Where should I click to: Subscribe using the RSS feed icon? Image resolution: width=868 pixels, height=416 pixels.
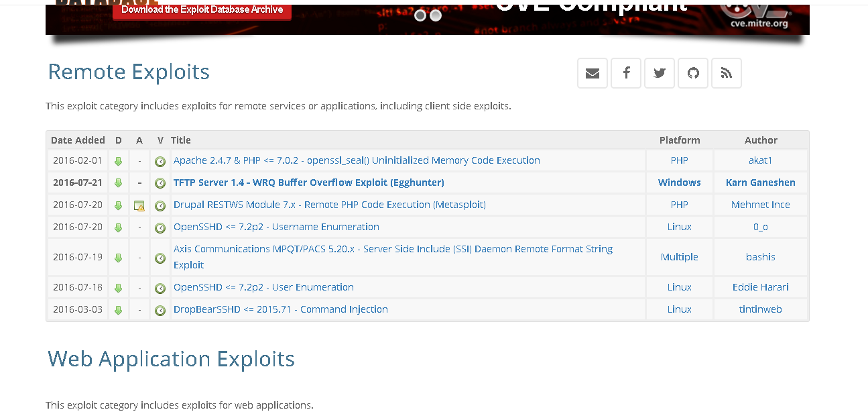coord(727,73)
